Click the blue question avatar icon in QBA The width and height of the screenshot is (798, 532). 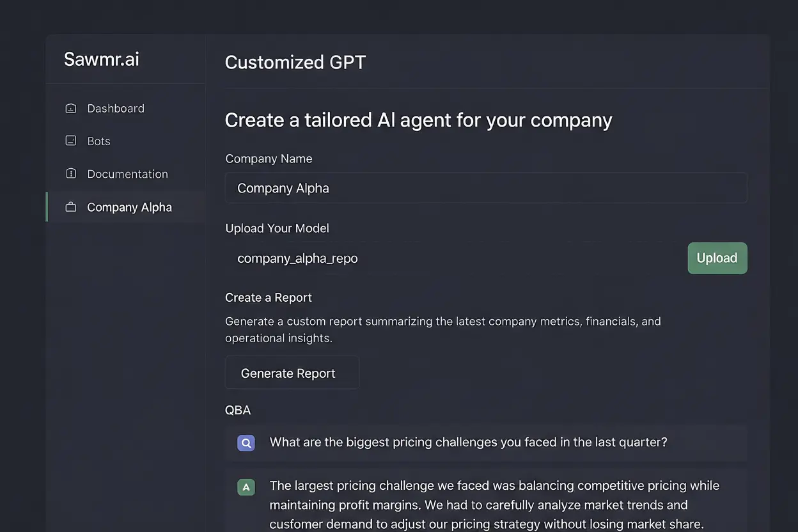click(x=246, y=442)
